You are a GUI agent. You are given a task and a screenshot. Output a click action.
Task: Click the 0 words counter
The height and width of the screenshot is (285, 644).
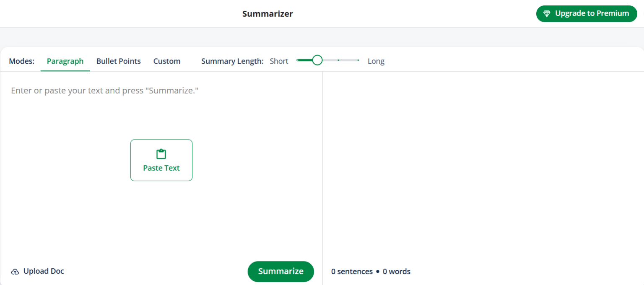(396, 271)
